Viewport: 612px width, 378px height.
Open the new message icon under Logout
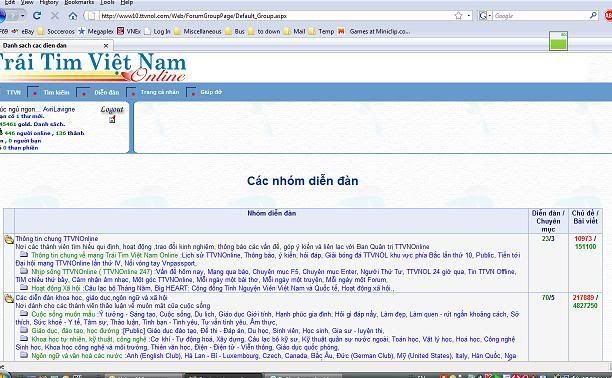coord(112,119)
